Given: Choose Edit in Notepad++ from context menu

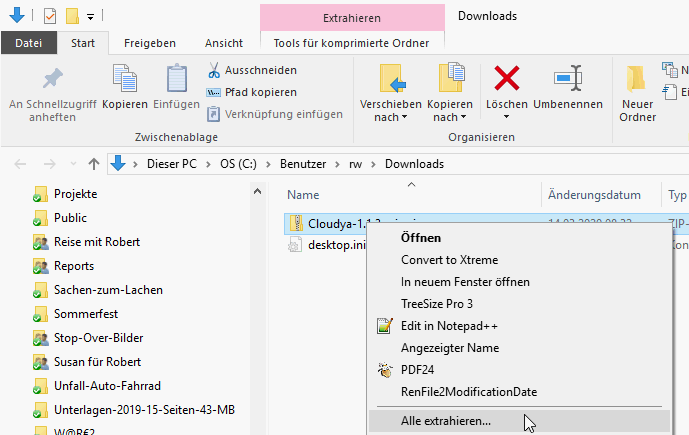Looking at the screenshot, I should tap(449, 326).
